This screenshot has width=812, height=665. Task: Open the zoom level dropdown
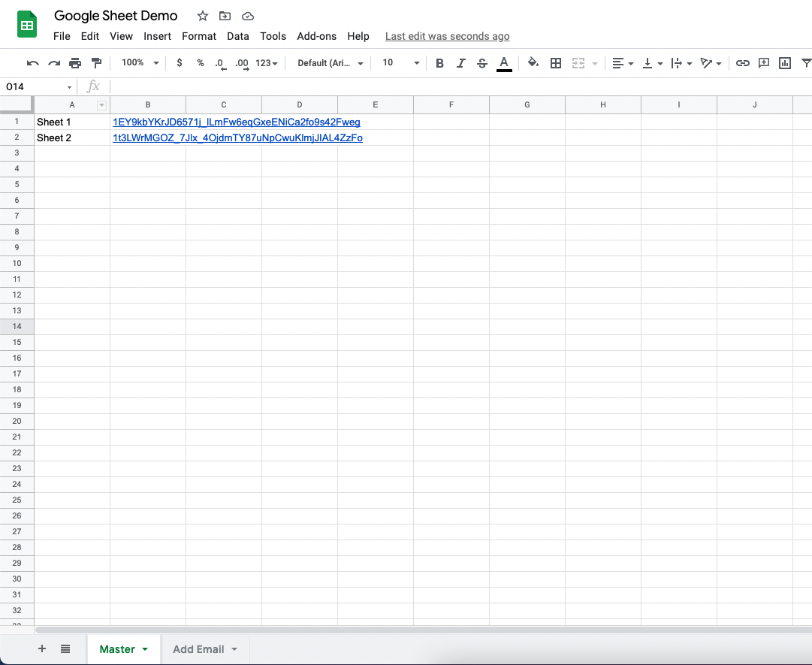(x=138, y=63)
